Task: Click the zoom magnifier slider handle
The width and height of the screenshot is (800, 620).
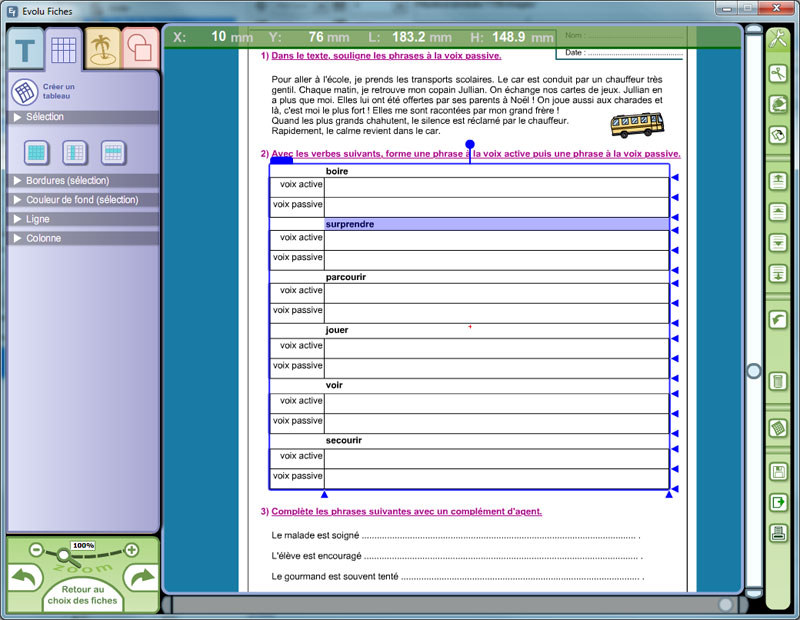Action: 64,555
